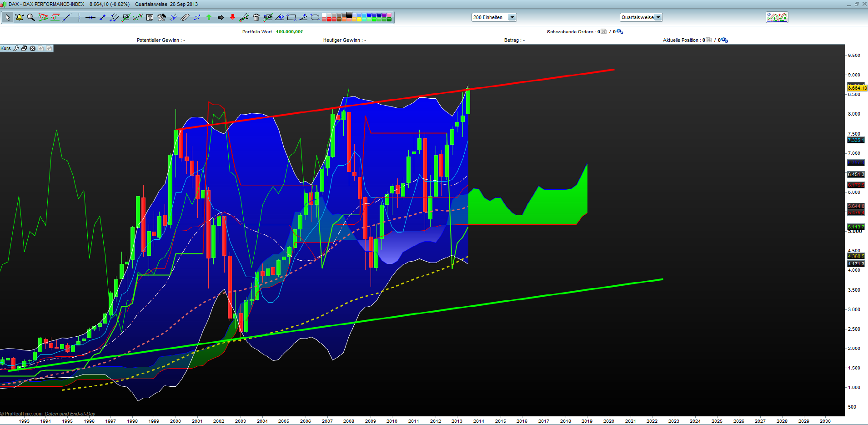Activate the magnifying glass zoom tool
The image size is (868, 425).
[x=31, y=17]
